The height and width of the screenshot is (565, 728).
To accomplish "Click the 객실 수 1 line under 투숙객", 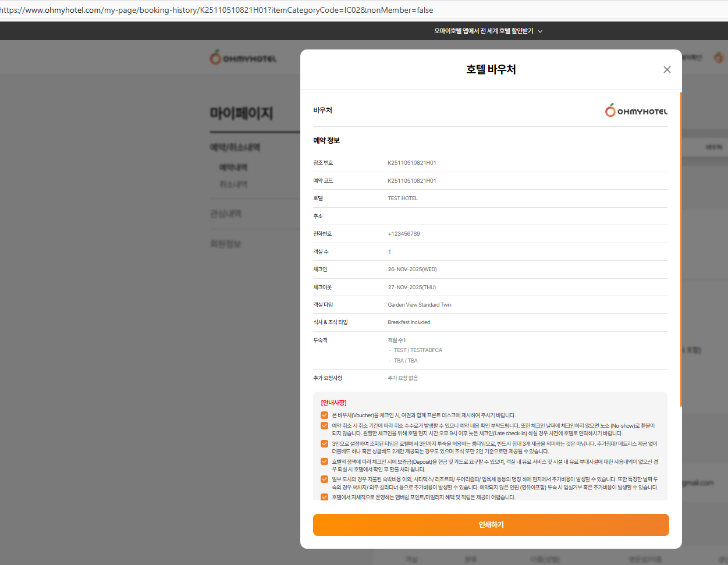I will [397, 340].
